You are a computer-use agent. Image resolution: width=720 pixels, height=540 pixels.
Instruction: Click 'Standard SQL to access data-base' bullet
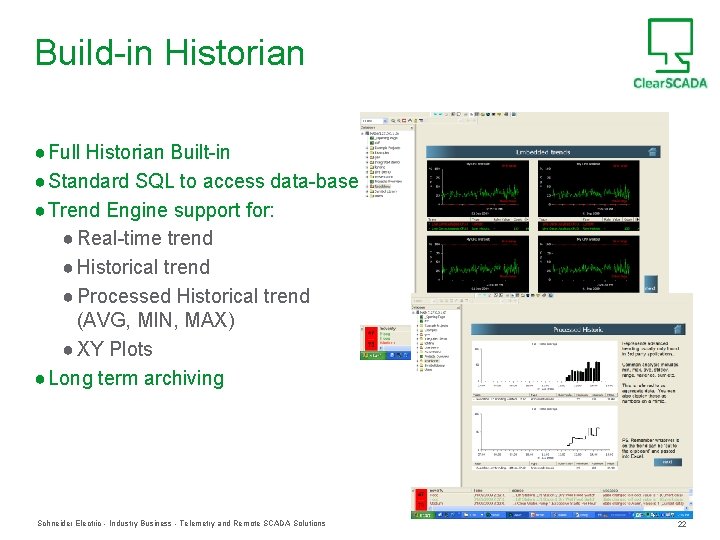203,181
